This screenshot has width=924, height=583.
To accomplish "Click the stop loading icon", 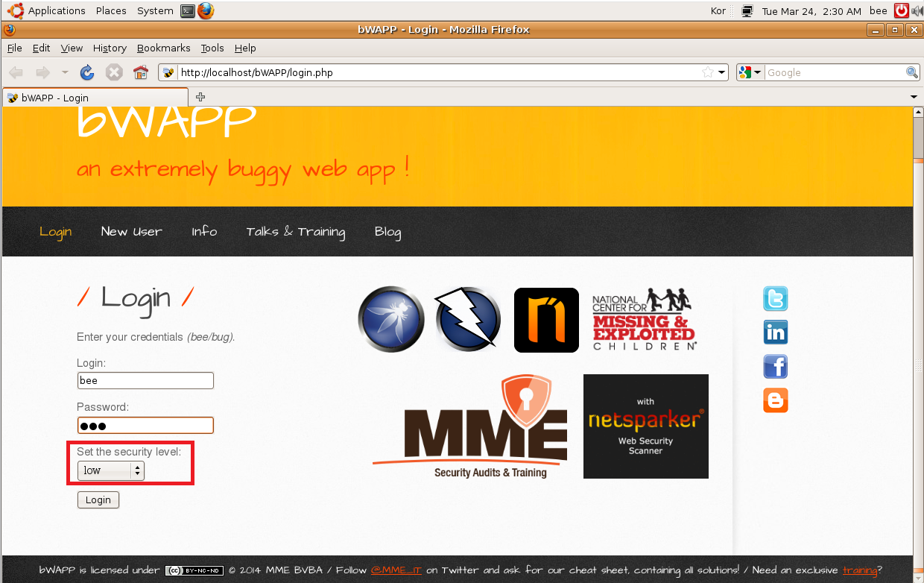I will tap(114, 72).
